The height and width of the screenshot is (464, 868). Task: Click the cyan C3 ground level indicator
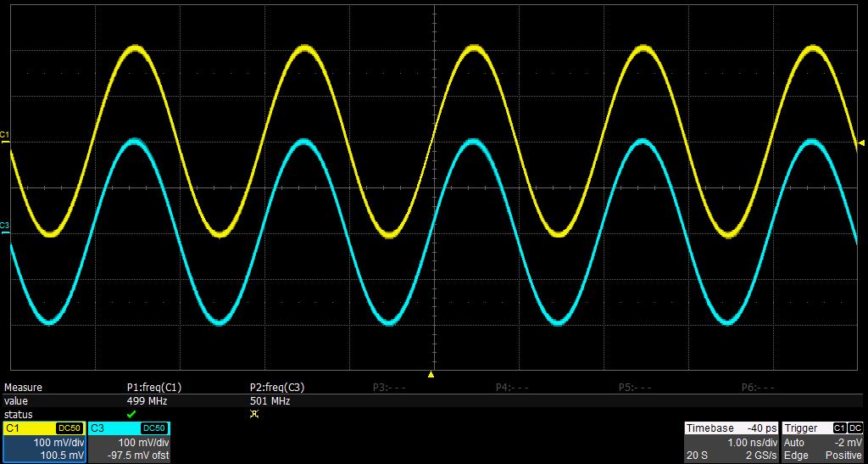[5, 226]
